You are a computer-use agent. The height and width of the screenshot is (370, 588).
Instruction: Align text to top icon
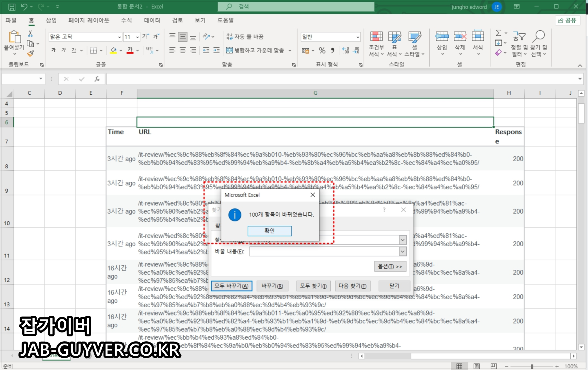172,37
